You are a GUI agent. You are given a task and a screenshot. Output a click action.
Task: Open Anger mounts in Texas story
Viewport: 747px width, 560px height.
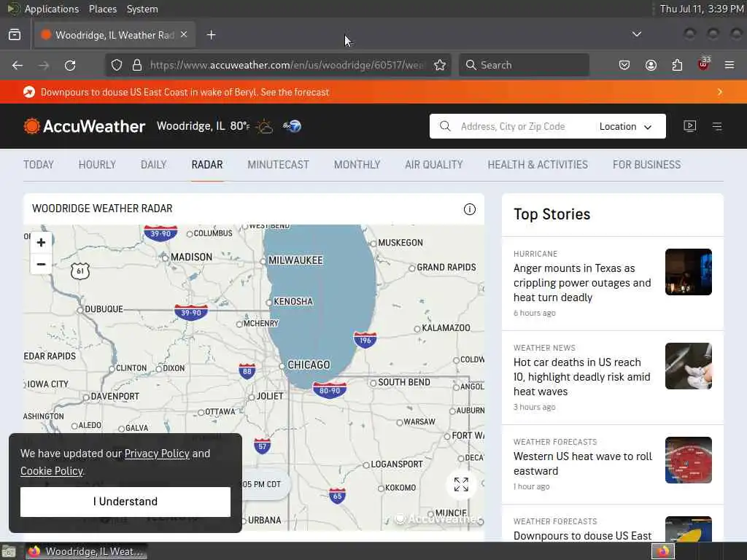tap(582, 283)
